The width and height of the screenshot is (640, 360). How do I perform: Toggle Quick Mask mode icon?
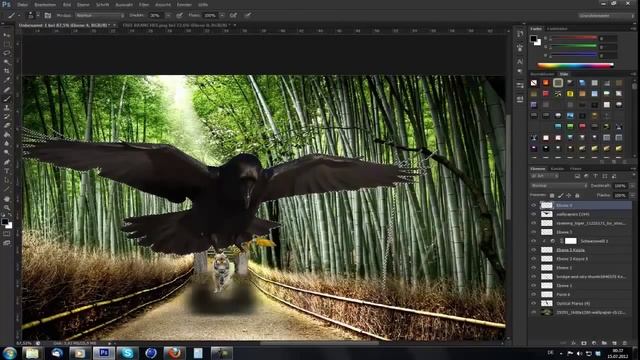7,234
